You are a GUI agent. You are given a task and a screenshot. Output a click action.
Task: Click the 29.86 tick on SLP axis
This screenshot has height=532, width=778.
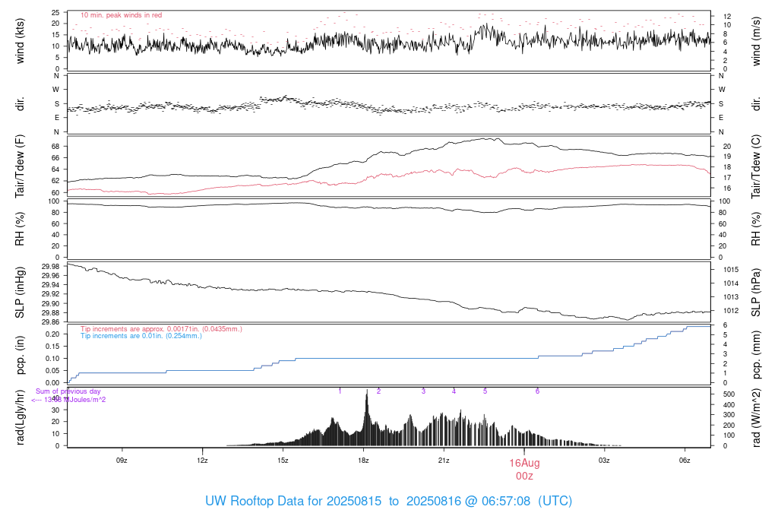point(51,322)
